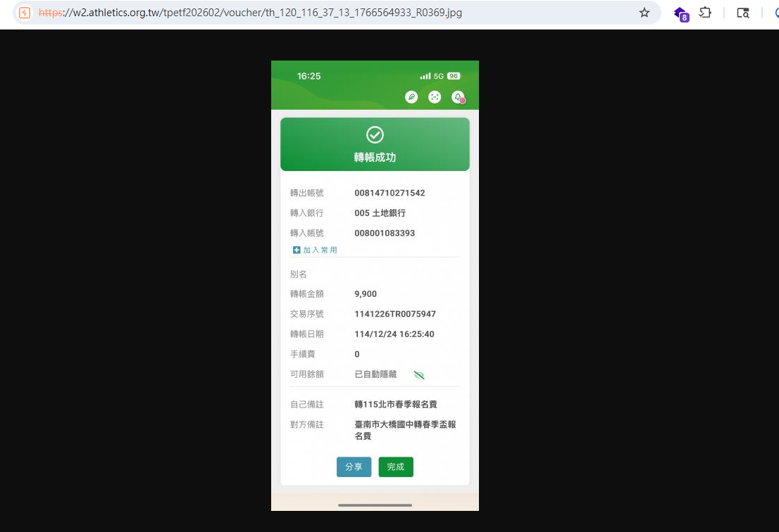Click the transfer amount 9,900
779x532 pixels.
coord(366,293)
